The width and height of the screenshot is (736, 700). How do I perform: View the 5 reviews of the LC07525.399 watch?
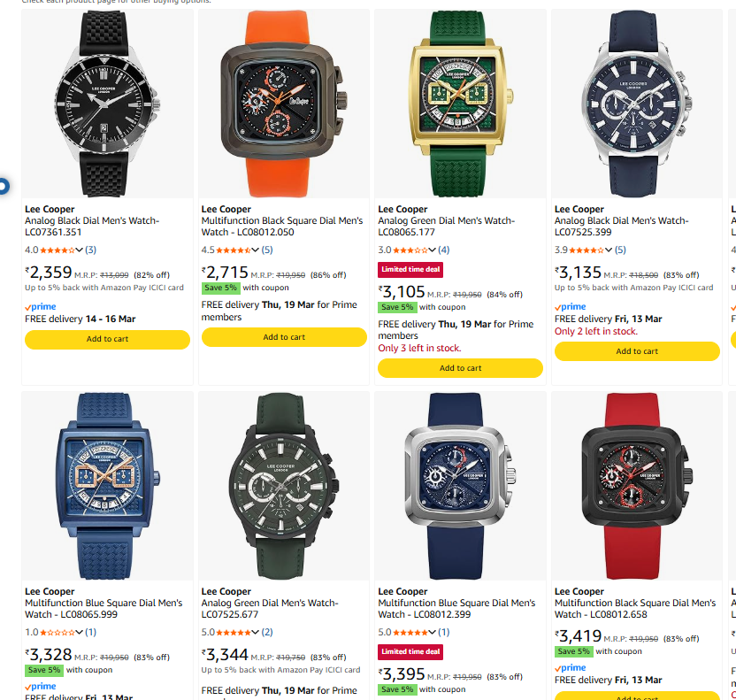(x=620, y=250)
